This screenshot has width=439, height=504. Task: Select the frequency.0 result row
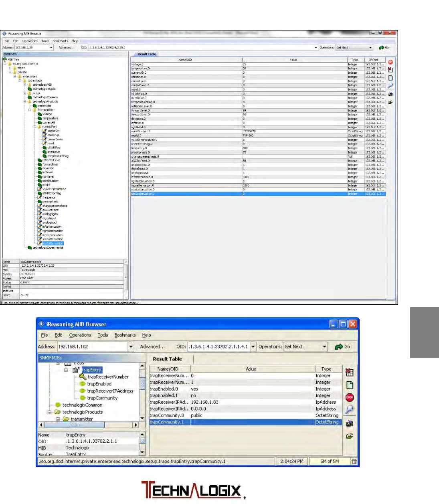coord(258,148)
